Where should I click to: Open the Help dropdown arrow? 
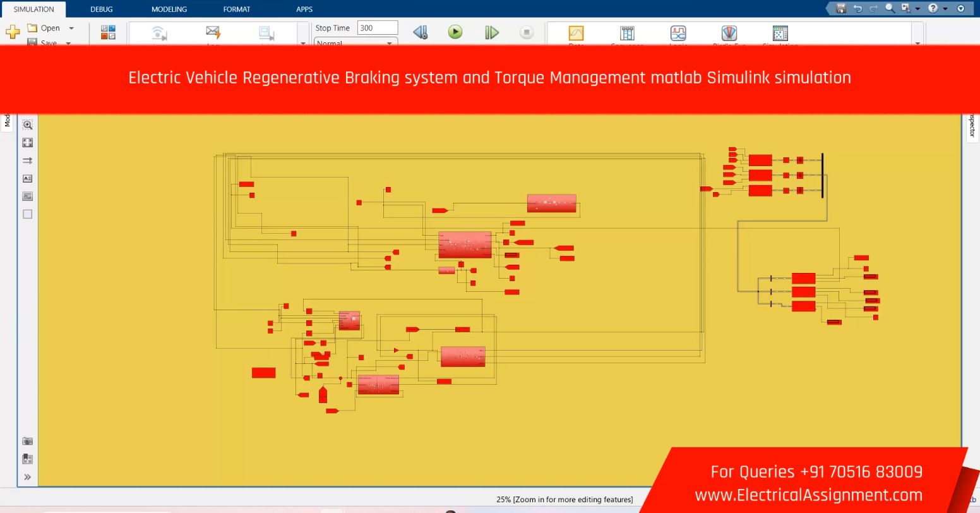click(x=945, y=9)
